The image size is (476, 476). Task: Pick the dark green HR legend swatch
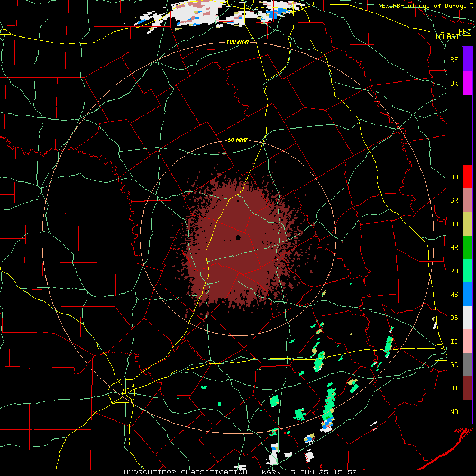(x=467, y=248)
